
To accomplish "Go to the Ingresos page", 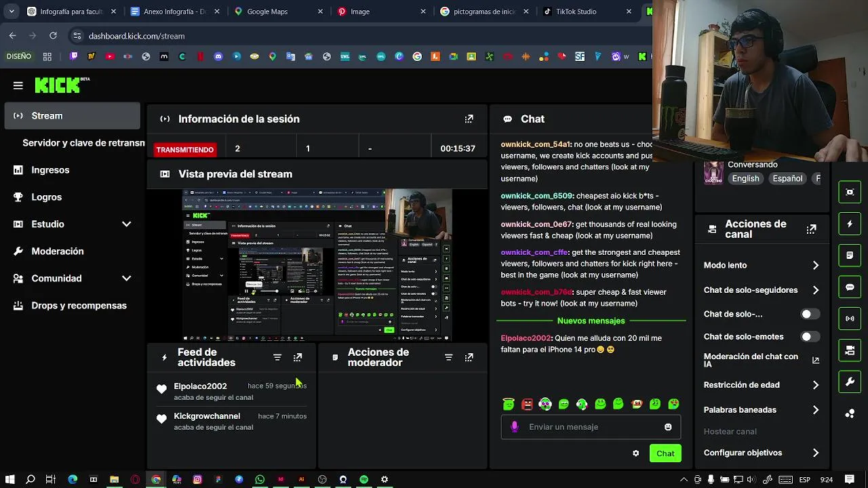I will 50,170.
